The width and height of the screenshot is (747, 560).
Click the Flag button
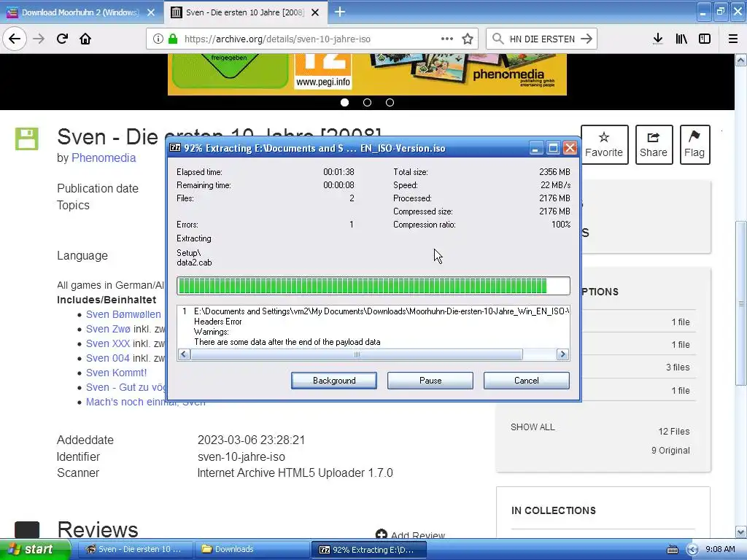[x=694, y=145]
